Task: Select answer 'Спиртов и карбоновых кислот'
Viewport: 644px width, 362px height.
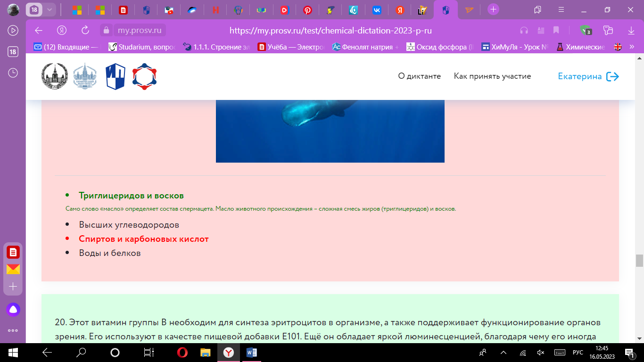Action: click(144, 239)
